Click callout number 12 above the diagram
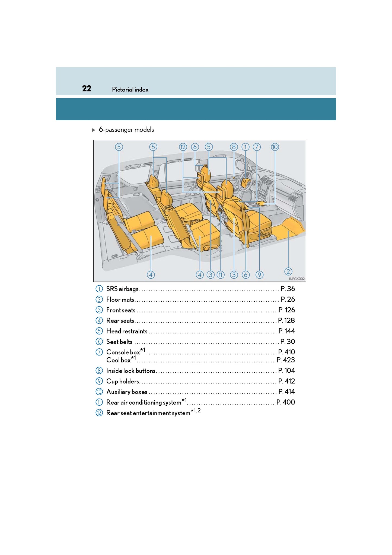Screen dimensions: 392x555 pos(183,147)
